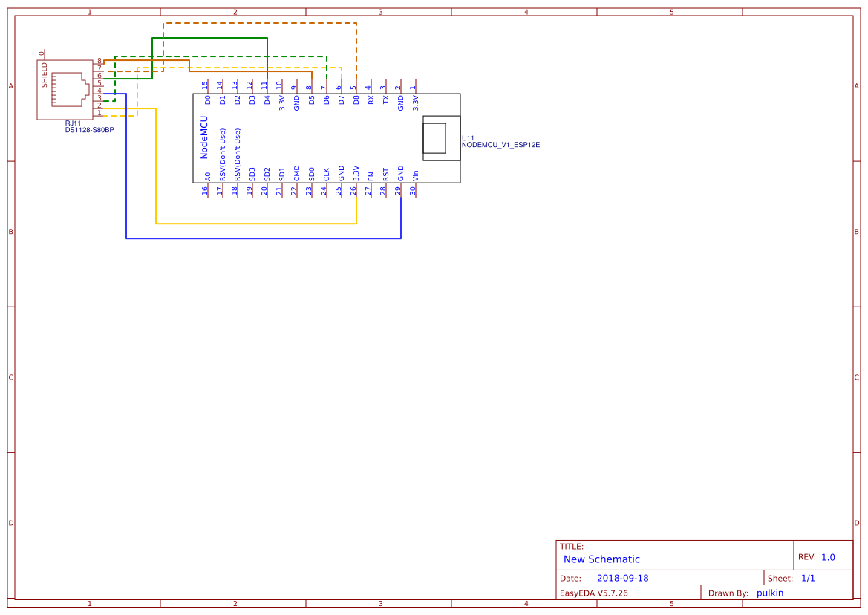Click the Vin pin label

[x=416, y=175]
